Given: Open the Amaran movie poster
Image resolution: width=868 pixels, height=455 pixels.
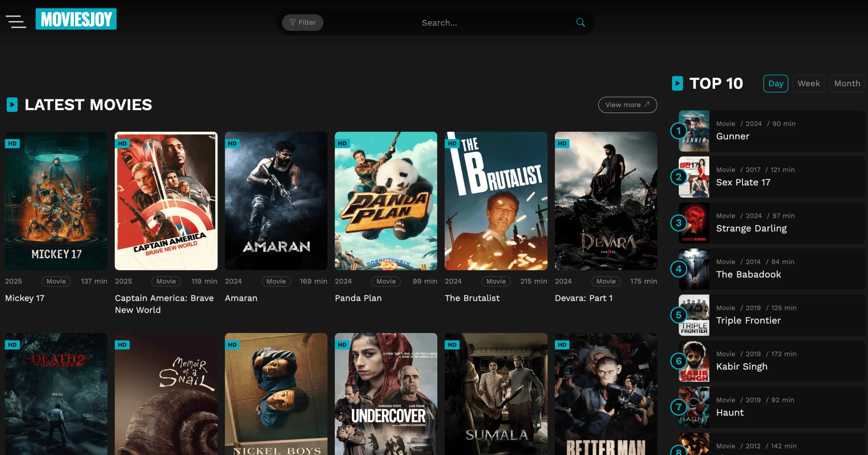Looking at the screenshot, I should (276, 201).
